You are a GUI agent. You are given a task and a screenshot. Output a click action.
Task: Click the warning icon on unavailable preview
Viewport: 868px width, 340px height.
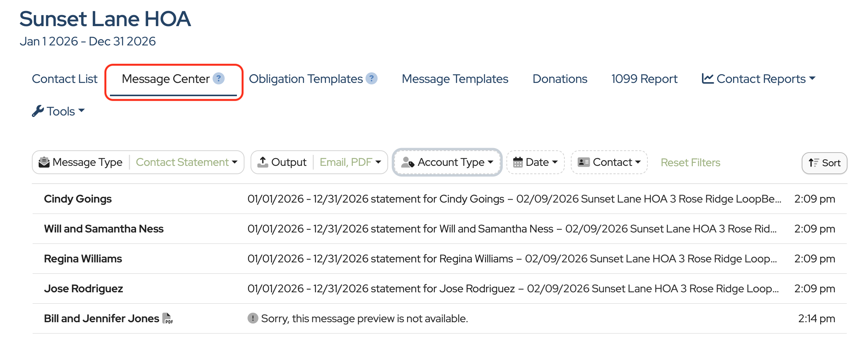(253, 318)
